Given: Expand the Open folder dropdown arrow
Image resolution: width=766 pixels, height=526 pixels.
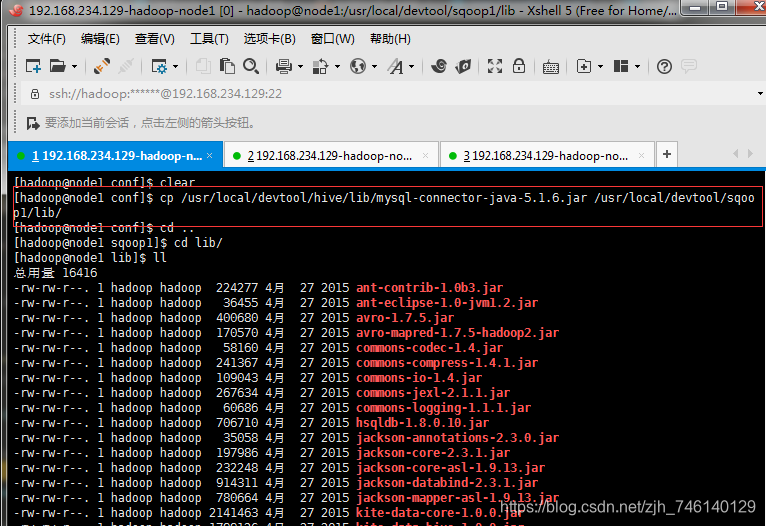Looking at the screenshot, I should pos(74,66).
